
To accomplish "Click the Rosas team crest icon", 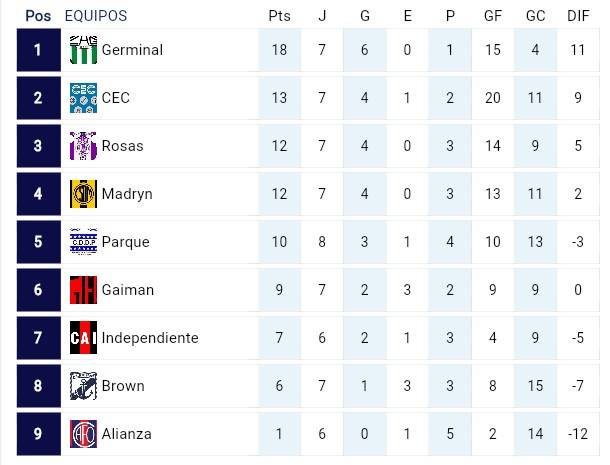I will pos(83,146).
